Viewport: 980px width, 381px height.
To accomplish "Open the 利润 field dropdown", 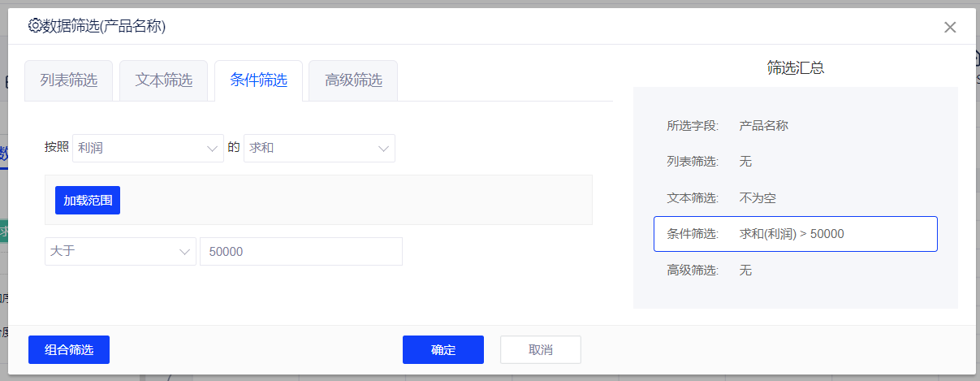I will [148, 149].
